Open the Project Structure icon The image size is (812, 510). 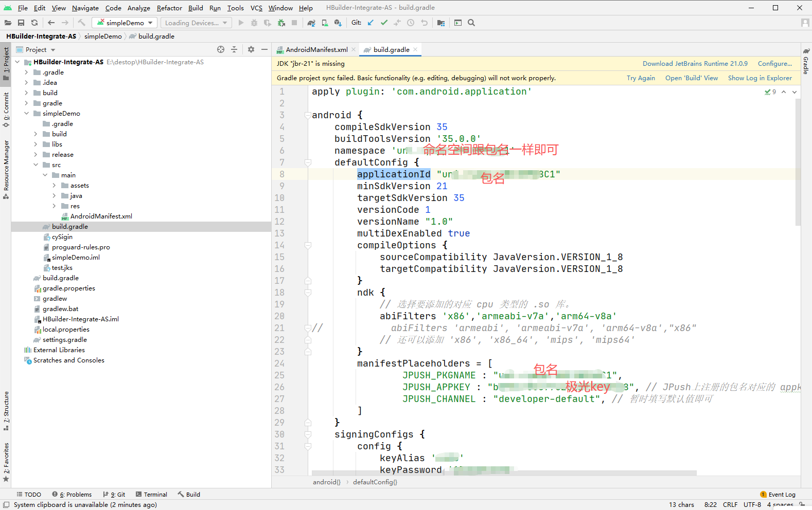[441, 23]
